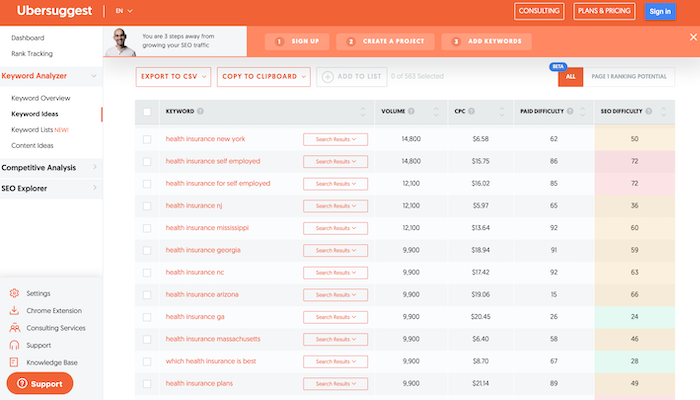Open Rank Tracking in sidebar
The image size is (700, 400).
pos(32,54)
